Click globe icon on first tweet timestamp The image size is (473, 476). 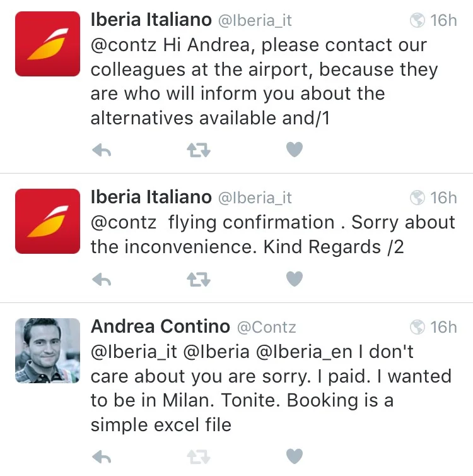click(x=418, y=20)
